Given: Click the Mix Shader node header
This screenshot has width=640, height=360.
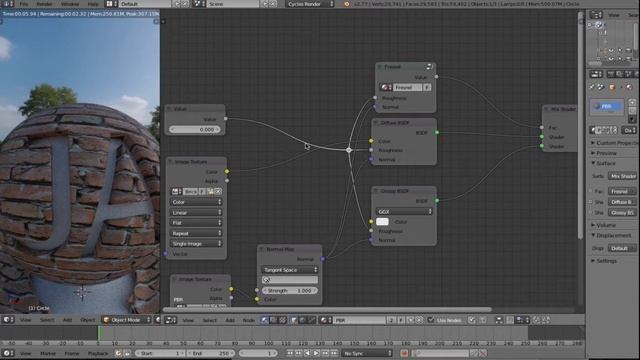Looking at the screenshot, I should pyautogui.click(x=560, y=109).
